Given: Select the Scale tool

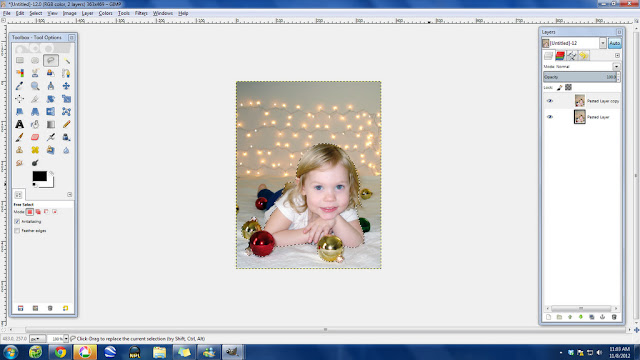Looking at the screenshot, I should pyautogui.click(x=66, y=99).
